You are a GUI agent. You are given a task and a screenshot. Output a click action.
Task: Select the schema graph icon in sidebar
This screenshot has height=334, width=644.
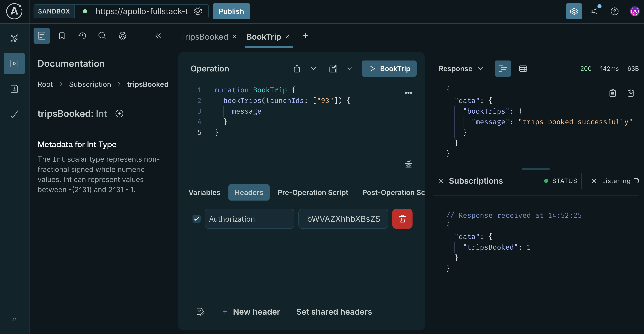[x=14, y=38]
